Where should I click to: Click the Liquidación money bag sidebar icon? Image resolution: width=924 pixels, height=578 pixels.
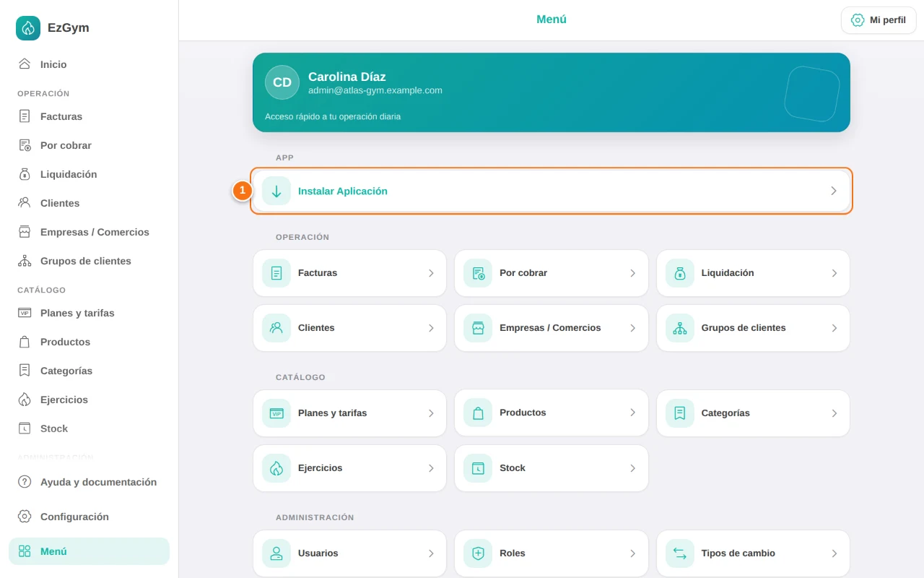point(25,174)
